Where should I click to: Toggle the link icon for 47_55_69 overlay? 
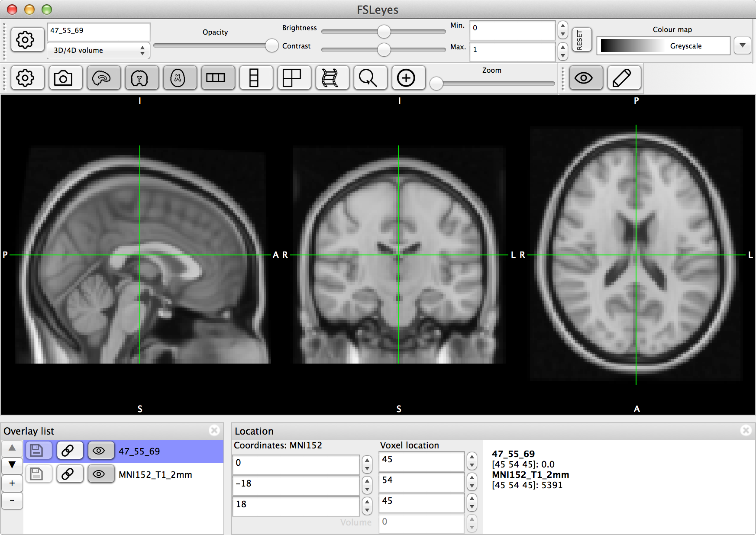[68, 451]
